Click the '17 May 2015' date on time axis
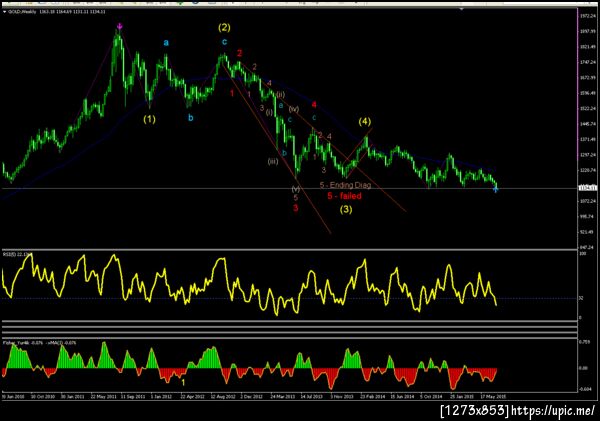The width and height of the screenshot is (600, 421). pos(493,397)
